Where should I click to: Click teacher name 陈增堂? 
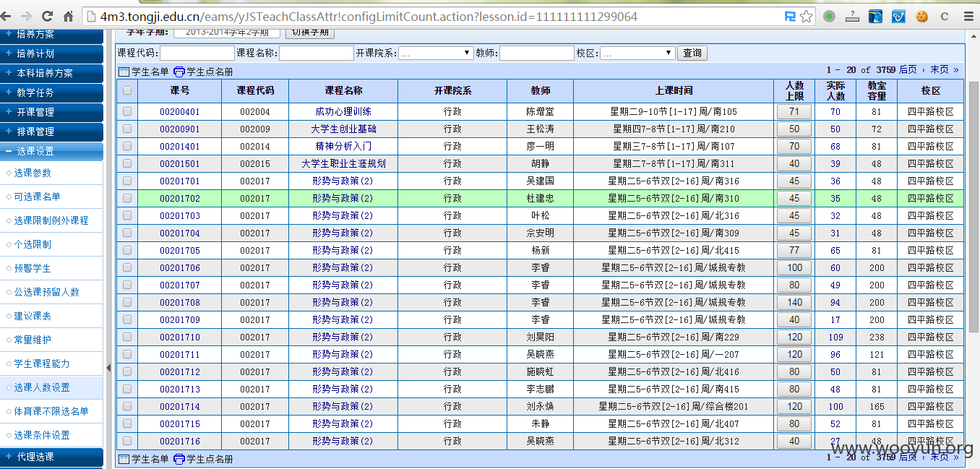pyautogui.click(x=540, y=111)
